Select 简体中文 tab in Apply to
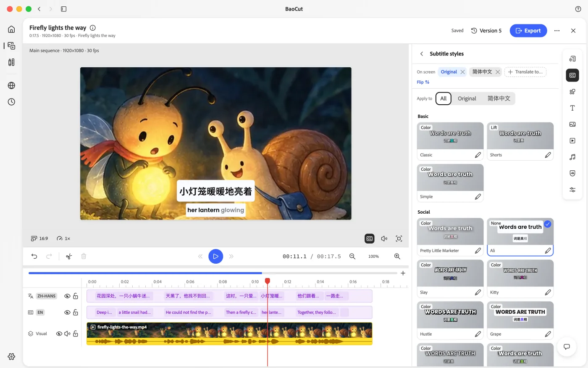Screen dimensions: 588x368 499,98
